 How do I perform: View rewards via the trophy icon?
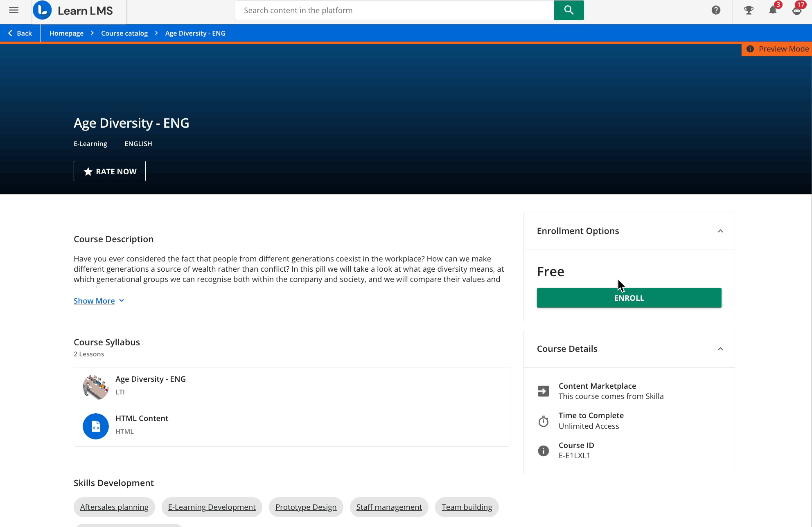[x=749, y=10]
